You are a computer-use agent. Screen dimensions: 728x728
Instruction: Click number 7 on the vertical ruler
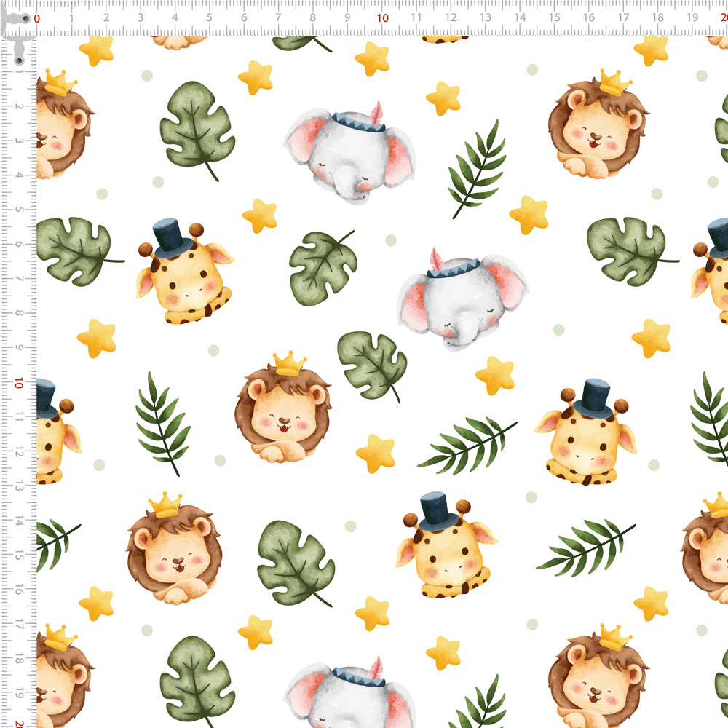[19, 279]
